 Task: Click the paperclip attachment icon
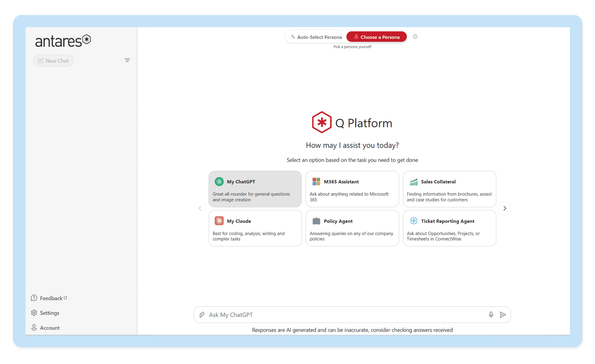point(202,315)
